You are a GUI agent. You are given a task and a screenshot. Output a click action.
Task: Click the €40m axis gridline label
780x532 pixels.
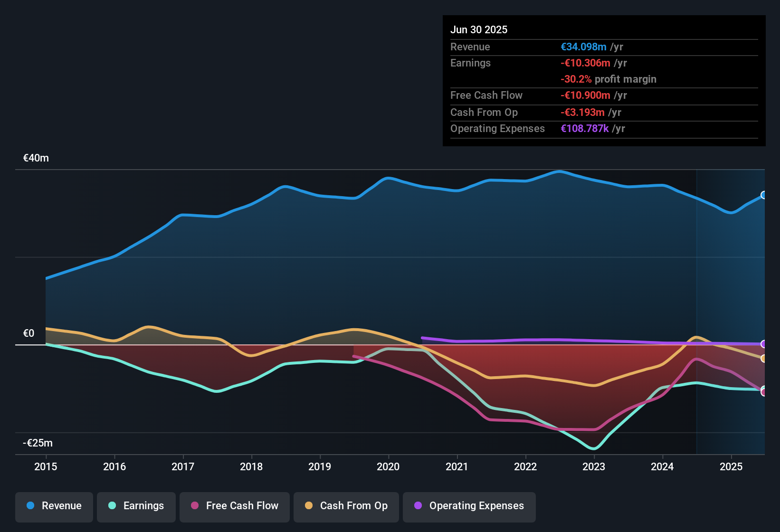click(36, 158)
